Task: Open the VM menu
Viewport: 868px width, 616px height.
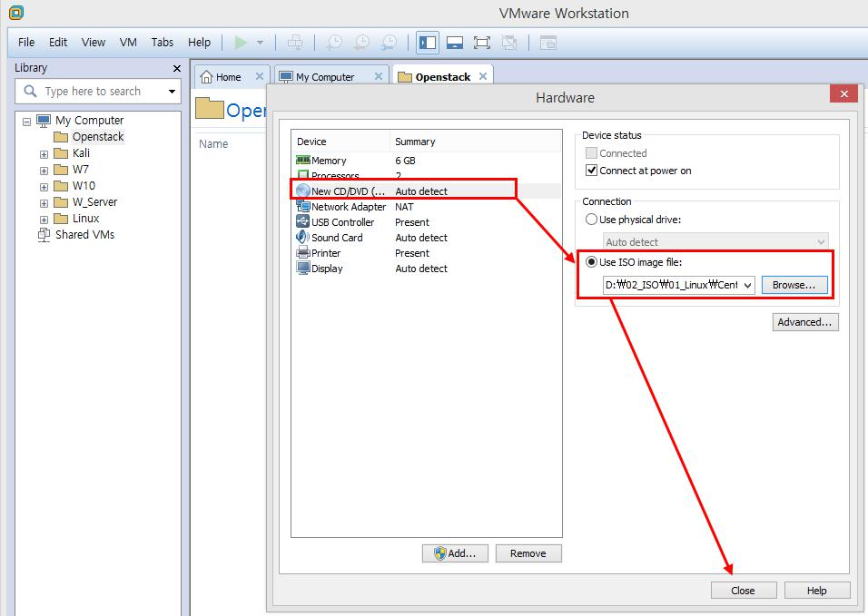Action: pyautogui.click(x=128, y=43)
